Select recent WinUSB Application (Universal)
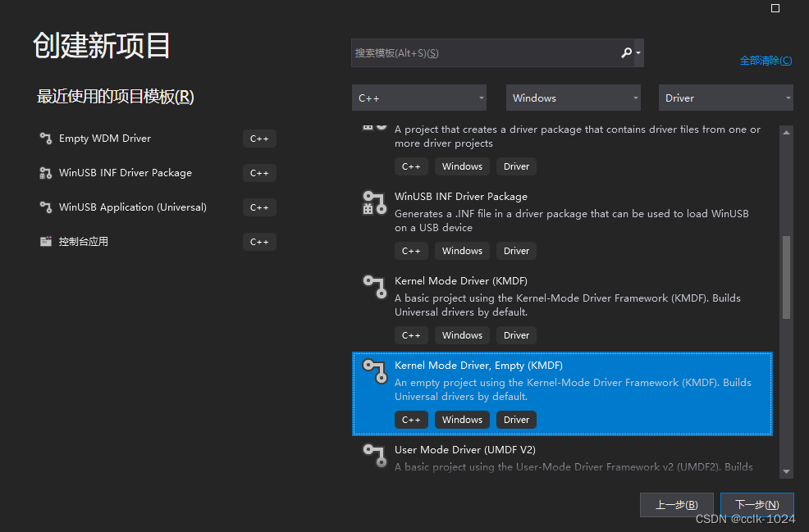 click(x=133, y=207)
